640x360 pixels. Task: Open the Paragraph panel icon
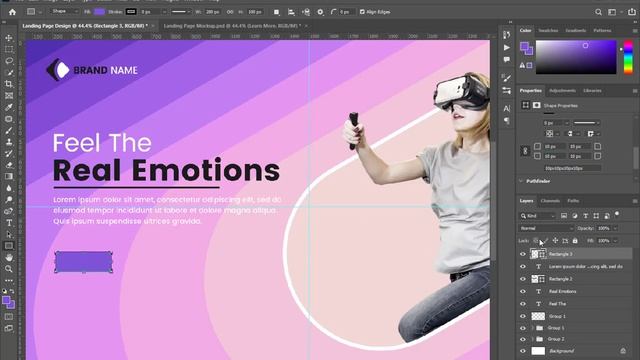(x=507, y=120)
